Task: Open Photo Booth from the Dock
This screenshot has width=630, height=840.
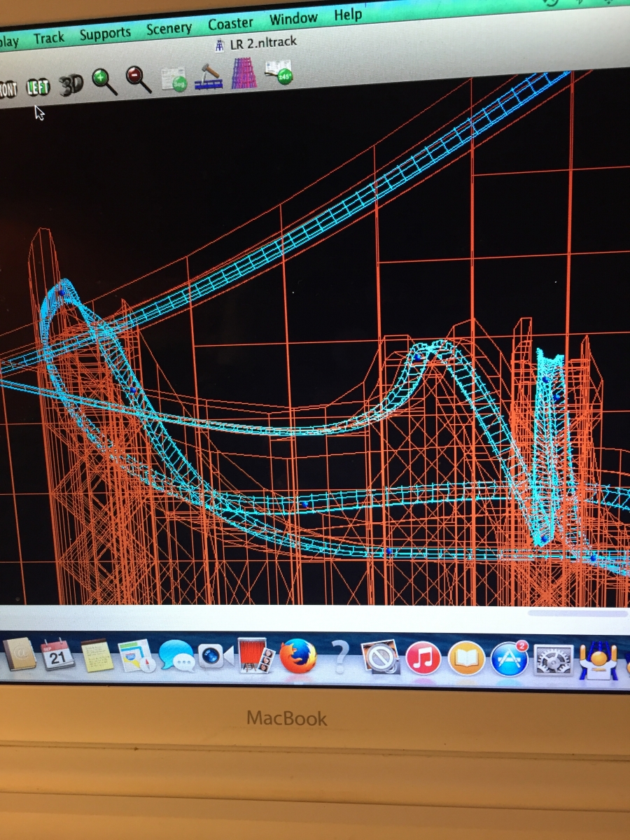Action: (255, 656)
